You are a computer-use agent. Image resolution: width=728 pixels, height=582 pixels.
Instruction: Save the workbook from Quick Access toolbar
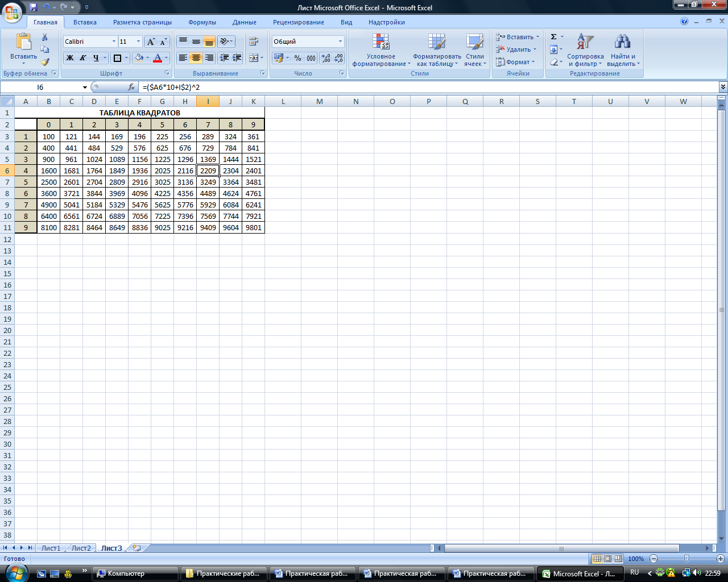coord(34,7)
